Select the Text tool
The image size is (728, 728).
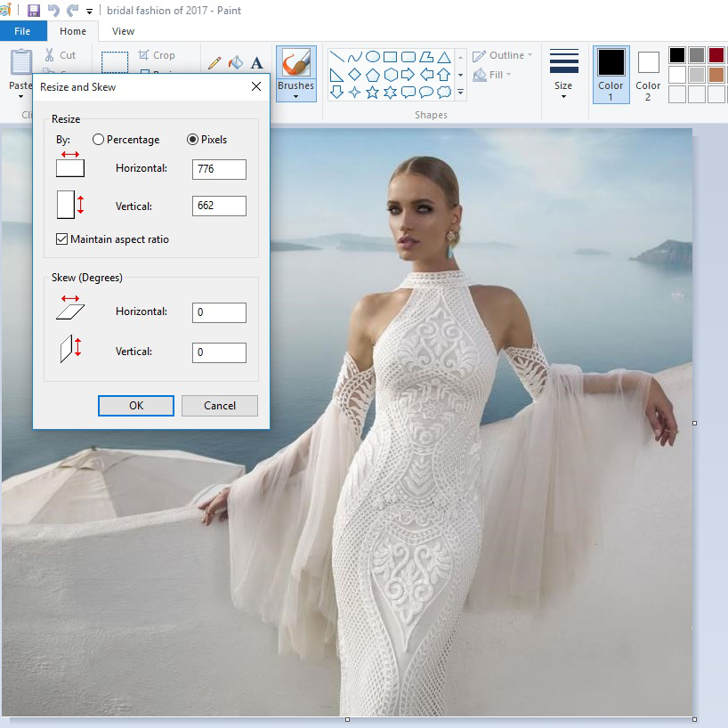pos(256,62)
